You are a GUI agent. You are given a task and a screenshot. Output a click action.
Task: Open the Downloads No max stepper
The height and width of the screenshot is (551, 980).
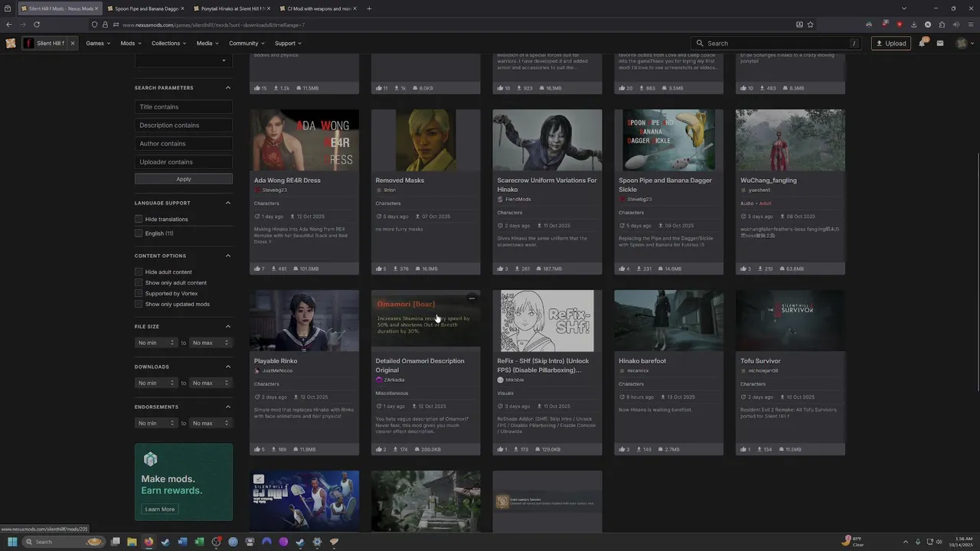[x=211, y=383]
